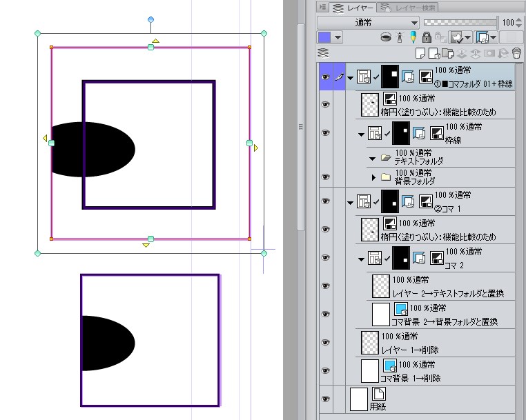Toggle visibility of ②コマ 1 folder
526x420 pixels.
pos(326,201)
